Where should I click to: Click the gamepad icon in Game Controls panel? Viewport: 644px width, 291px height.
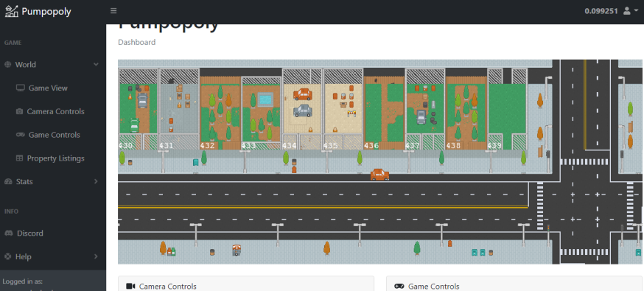(399, 286)
